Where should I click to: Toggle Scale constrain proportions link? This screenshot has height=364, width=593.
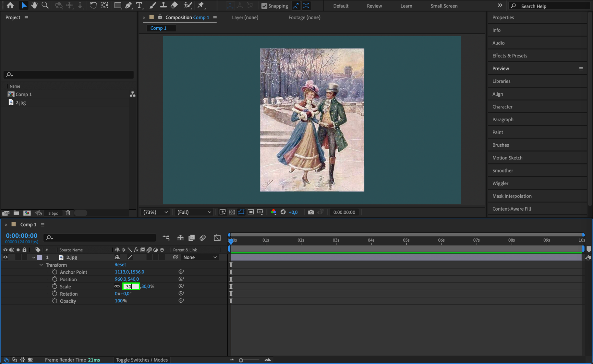tap(117, 286)
